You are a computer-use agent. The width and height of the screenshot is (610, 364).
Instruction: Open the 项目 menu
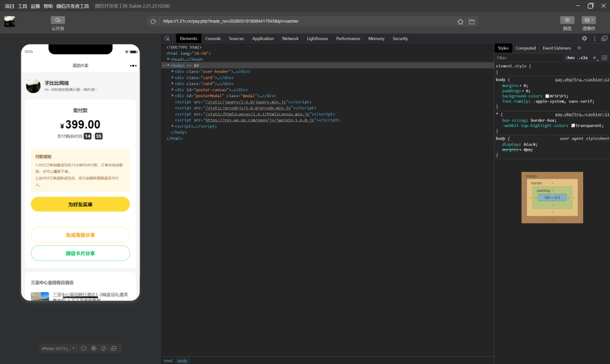10,6
